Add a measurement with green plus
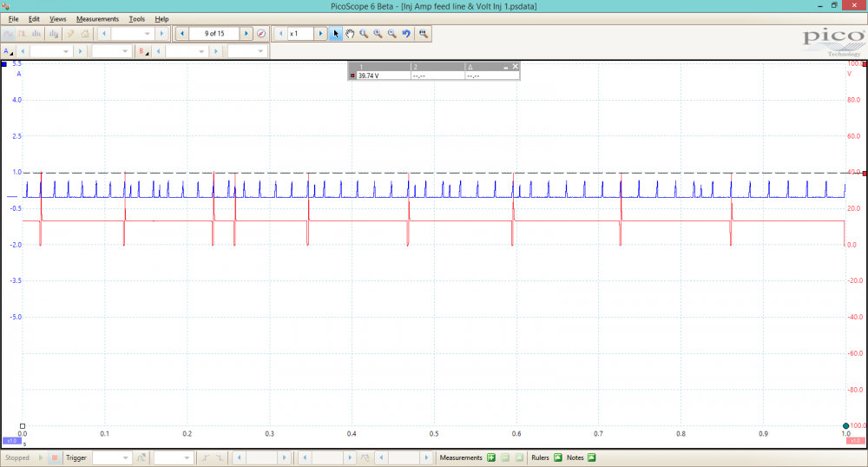The height and width of the screenshot is (467, 868). 491,457
